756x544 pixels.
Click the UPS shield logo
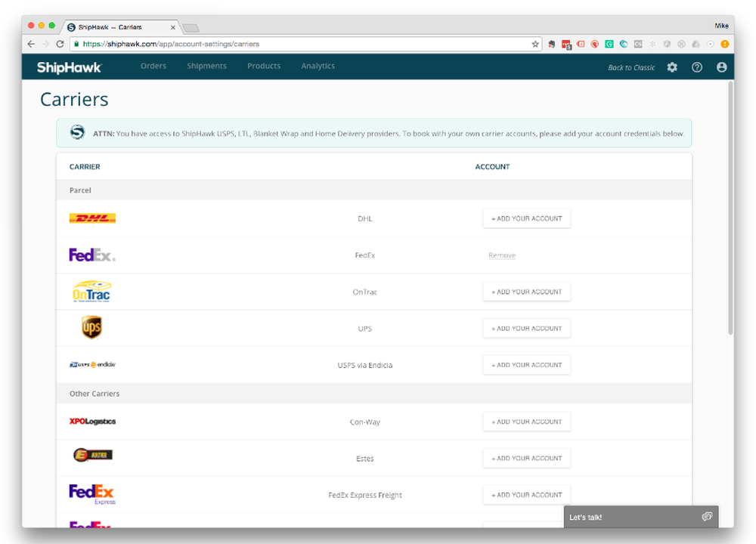91,328
